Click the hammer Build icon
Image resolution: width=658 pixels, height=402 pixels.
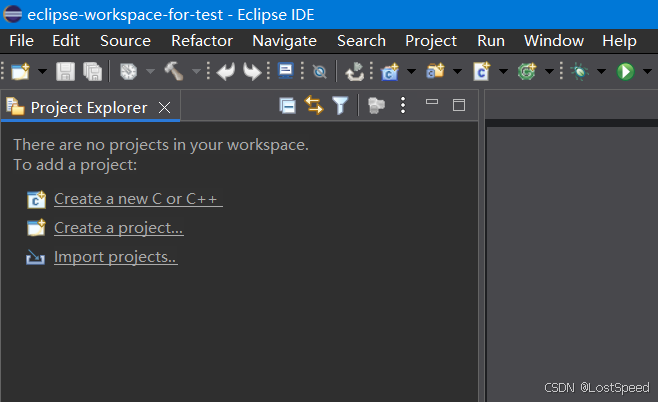(174, 71)
